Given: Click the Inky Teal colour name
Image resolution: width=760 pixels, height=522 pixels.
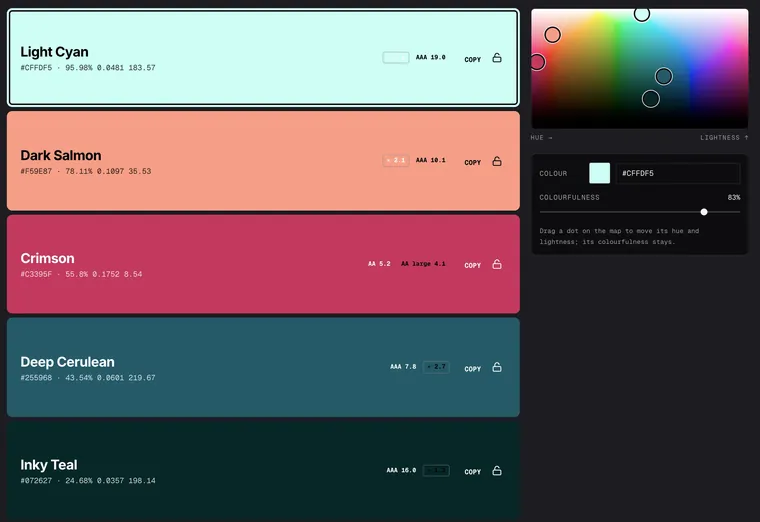Looking at the screenshot, I should point(48,465).
